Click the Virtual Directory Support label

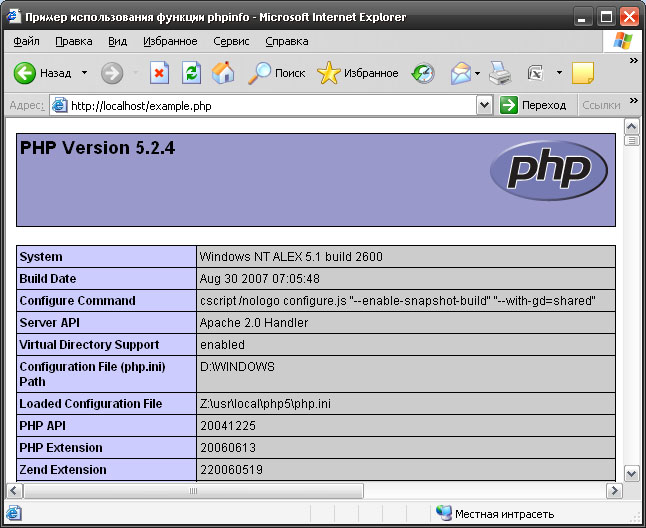[89, 345]
